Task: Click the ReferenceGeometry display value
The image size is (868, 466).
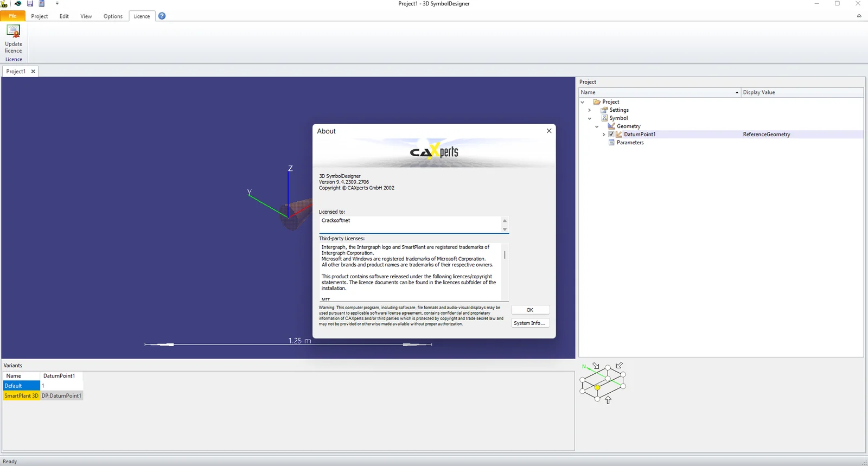Action: tap(767, 135)
